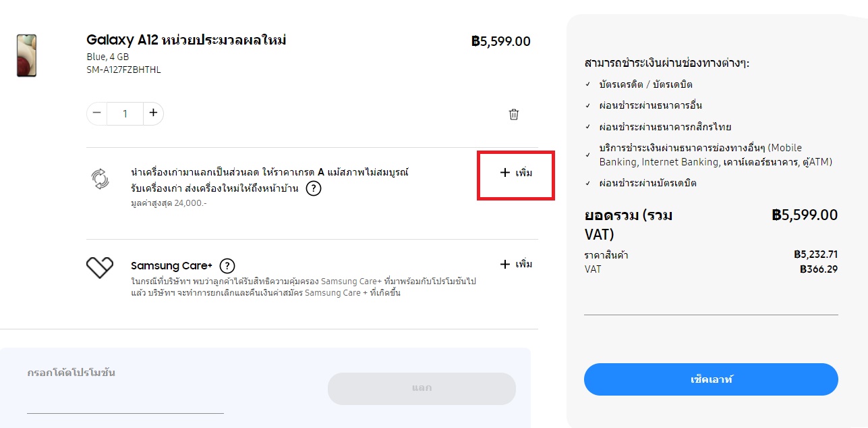Click the ยอดรวม total amount ฿5,599.00
This screenshot has width=868, height=428.
[805, 215]
